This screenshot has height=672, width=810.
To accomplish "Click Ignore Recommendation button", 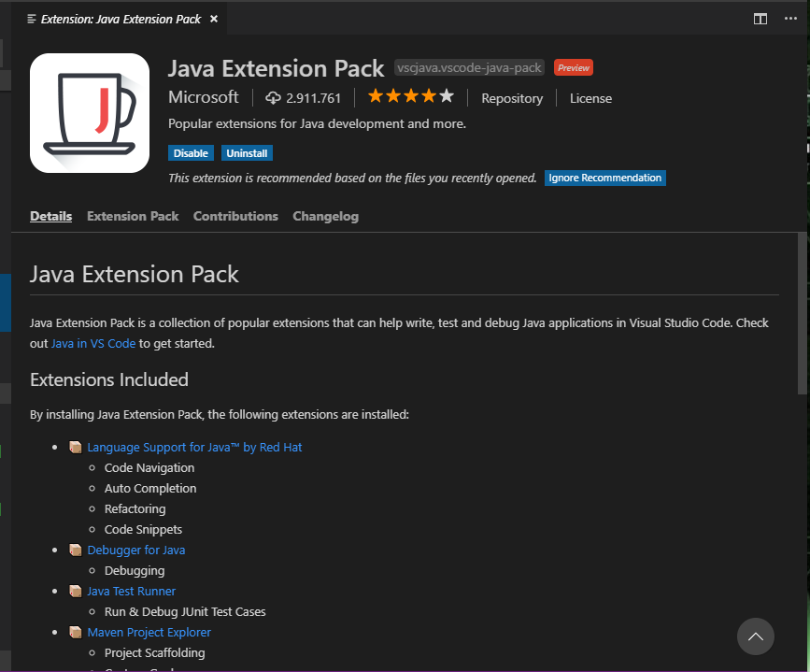I will [x=604, y=178].
